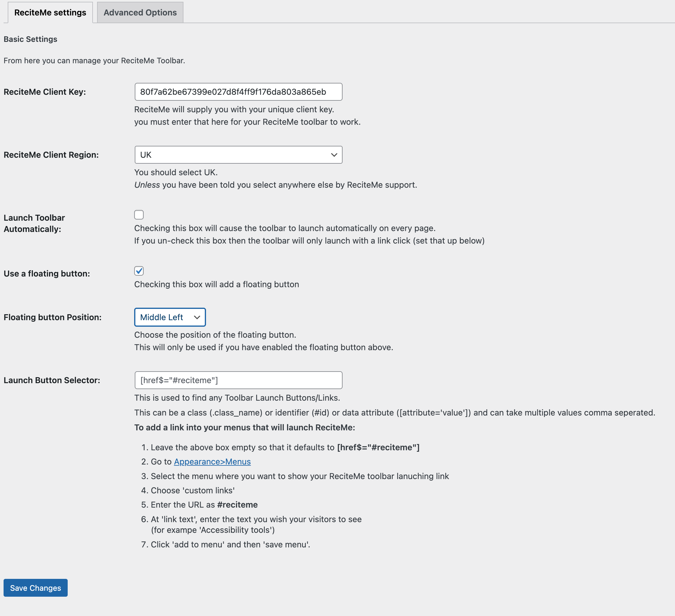
Task: Click text 'Checking this box will add a floating button'
Action: point(217,284)
